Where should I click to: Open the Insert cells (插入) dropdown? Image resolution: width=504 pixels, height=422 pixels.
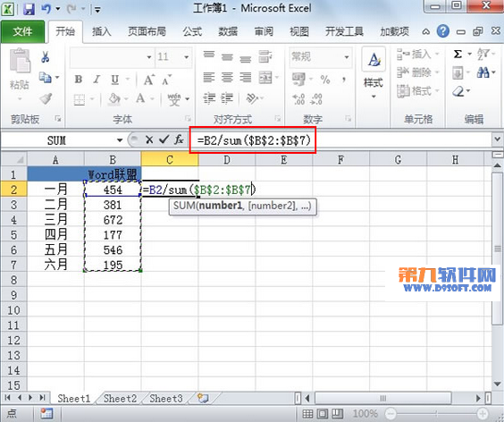pyautogui.click(x=418, y=54)
